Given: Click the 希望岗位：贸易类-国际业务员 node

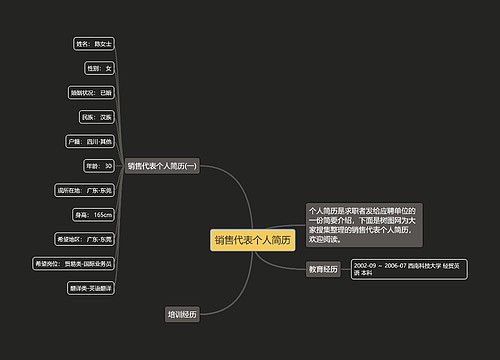Looking at the screenshot, I should pyautogui.click(x=73, y=264).
